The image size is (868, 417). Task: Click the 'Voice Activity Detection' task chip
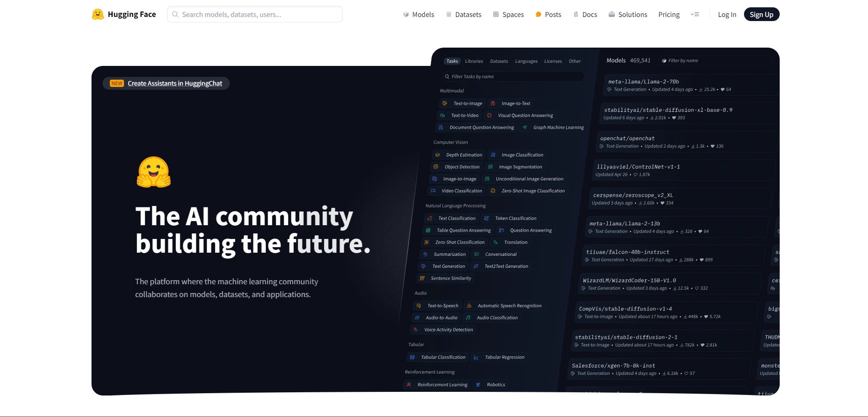coord(443,329)
